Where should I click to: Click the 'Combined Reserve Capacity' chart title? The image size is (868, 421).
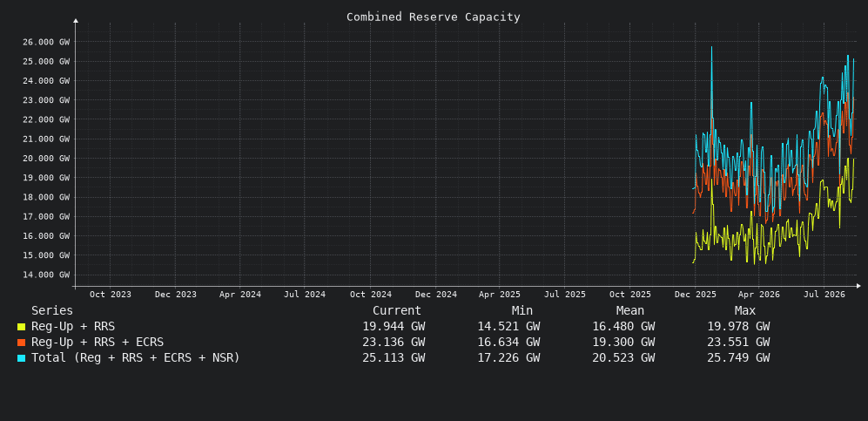click(x=434, y=17)
